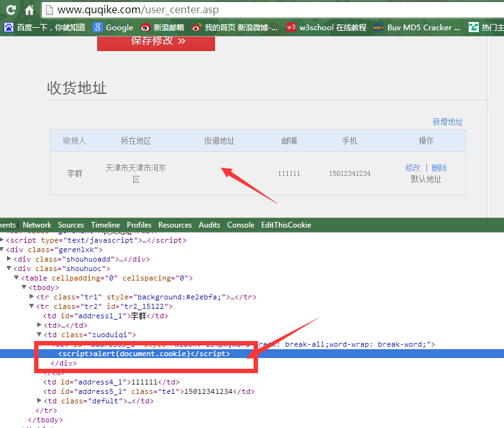Open the Audits tab in DevTools

tap(209, 225)
